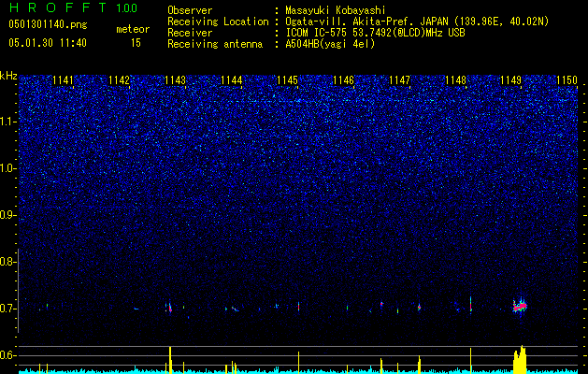Click the meteor echo just after 1148

(x=470, y=304)
